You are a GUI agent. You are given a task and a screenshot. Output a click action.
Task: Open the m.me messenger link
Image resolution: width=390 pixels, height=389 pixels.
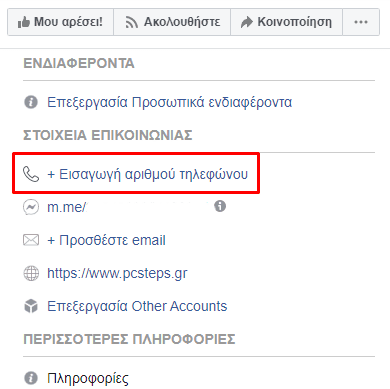(x=67, y=207)
